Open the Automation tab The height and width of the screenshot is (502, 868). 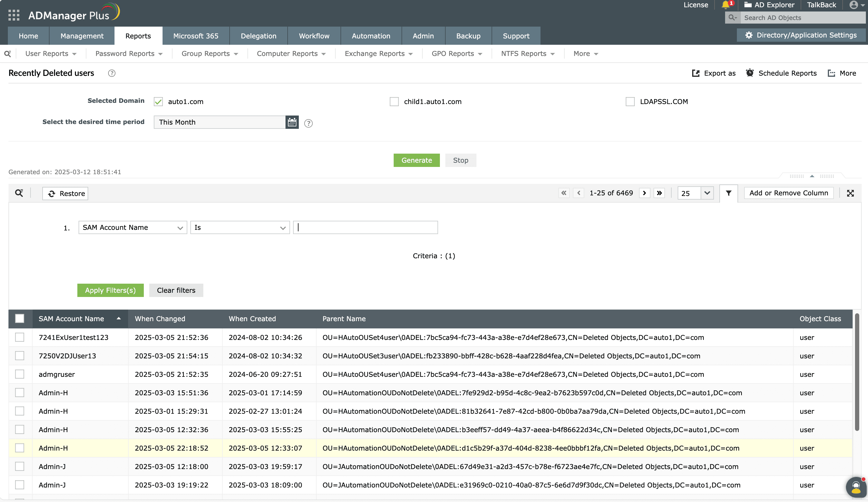click(371, 36)
